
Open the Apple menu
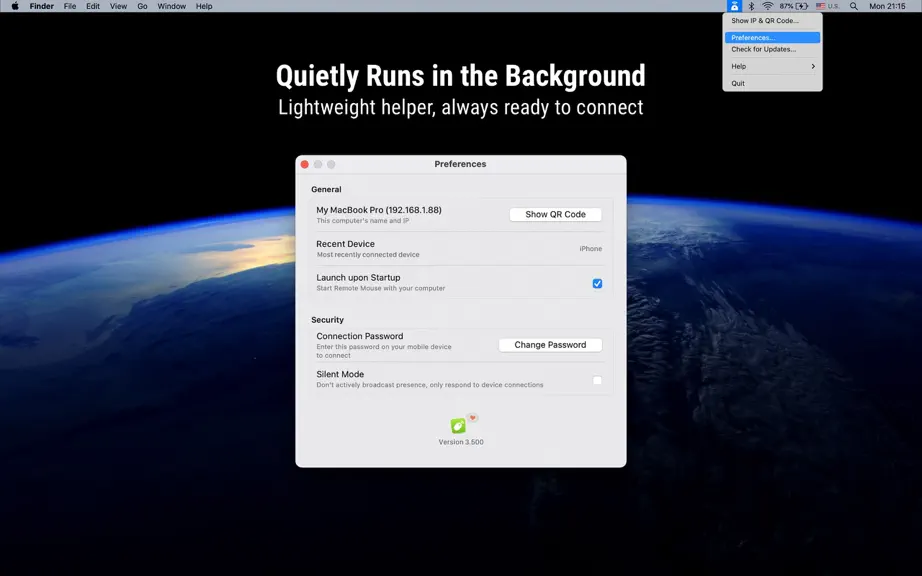15,6
